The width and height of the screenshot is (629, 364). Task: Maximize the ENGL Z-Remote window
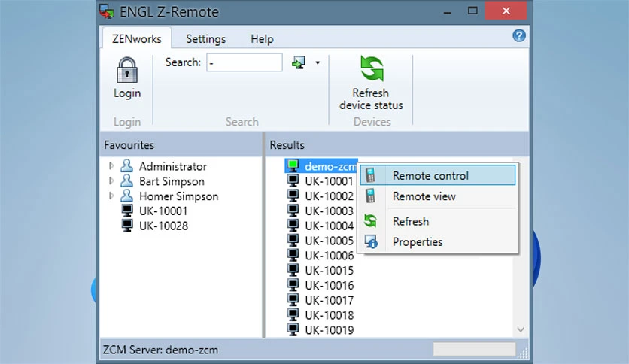(473, 11)
